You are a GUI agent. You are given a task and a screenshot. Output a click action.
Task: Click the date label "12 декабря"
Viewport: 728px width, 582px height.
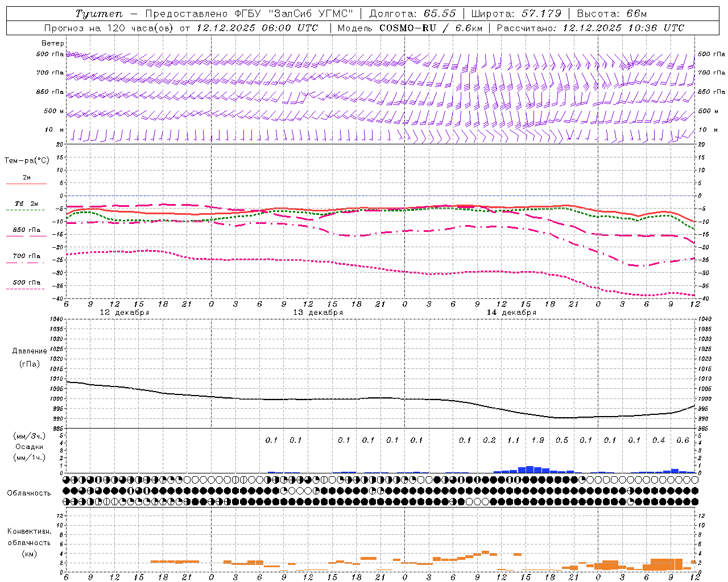(x=125, y=313)
